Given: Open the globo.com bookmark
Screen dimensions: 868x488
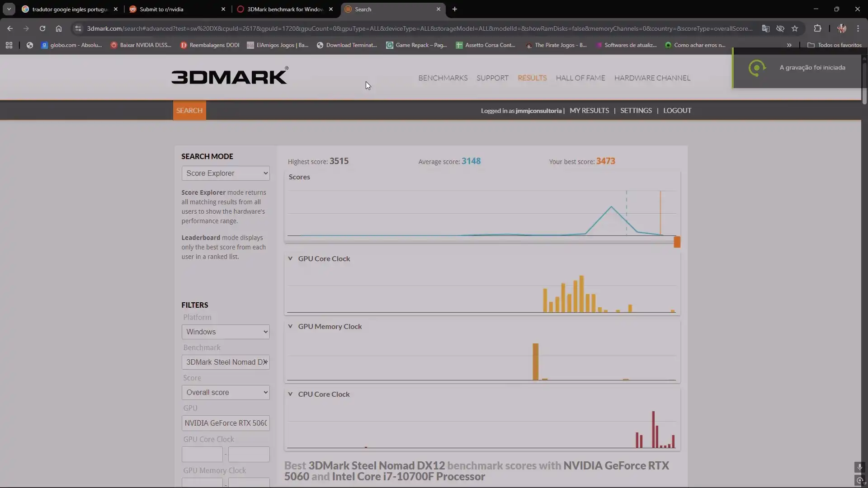Looking at the screenshot, I should pos(71,45).
